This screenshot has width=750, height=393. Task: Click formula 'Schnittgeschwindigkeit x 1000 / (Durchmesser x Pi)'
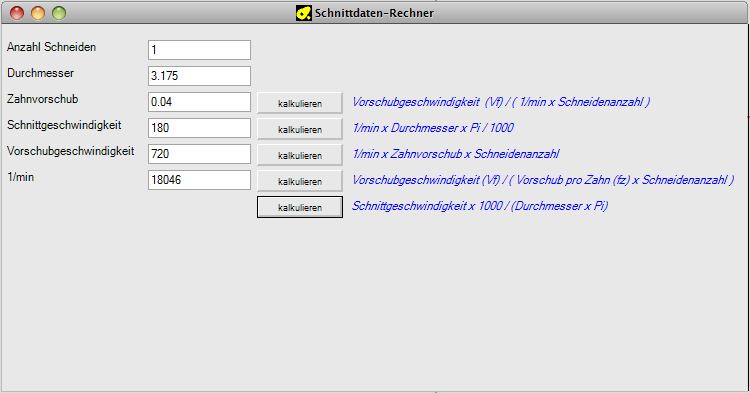[x=480, y=206]
